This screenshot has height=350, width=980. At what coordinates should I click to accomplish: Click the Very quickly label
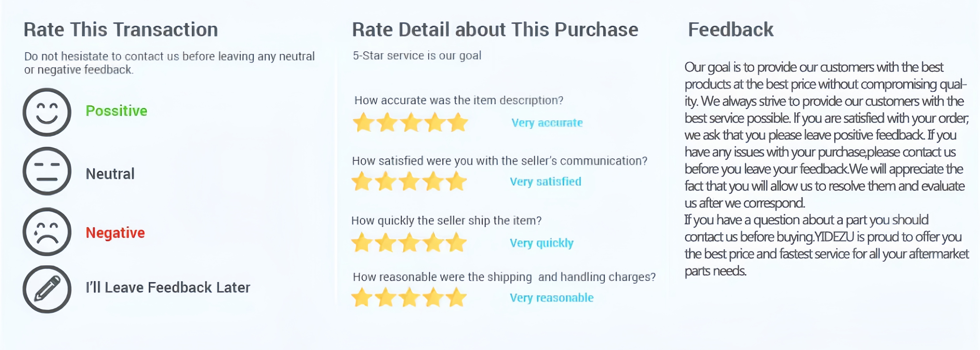[x=542, y=243]
